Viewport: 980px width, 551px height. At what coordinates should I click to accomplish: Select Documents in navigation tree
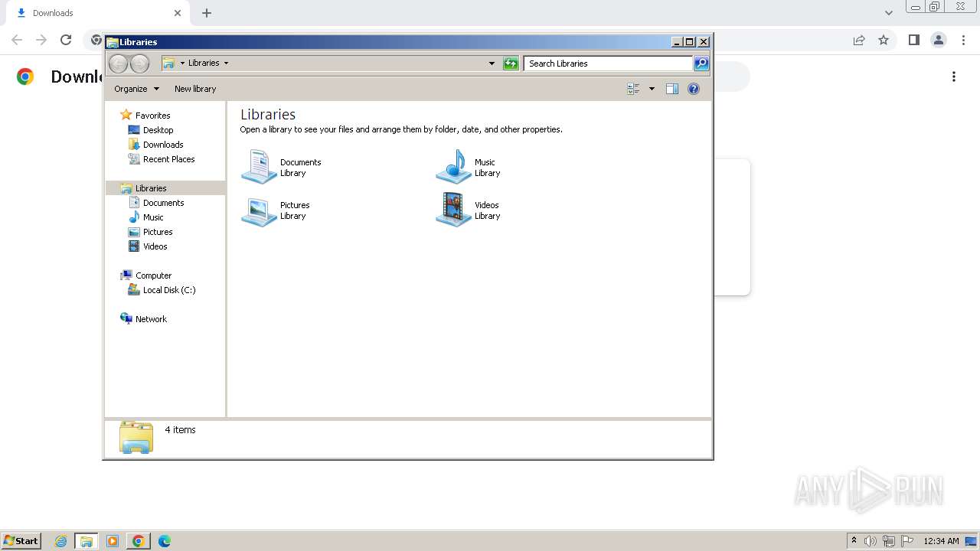163,203
